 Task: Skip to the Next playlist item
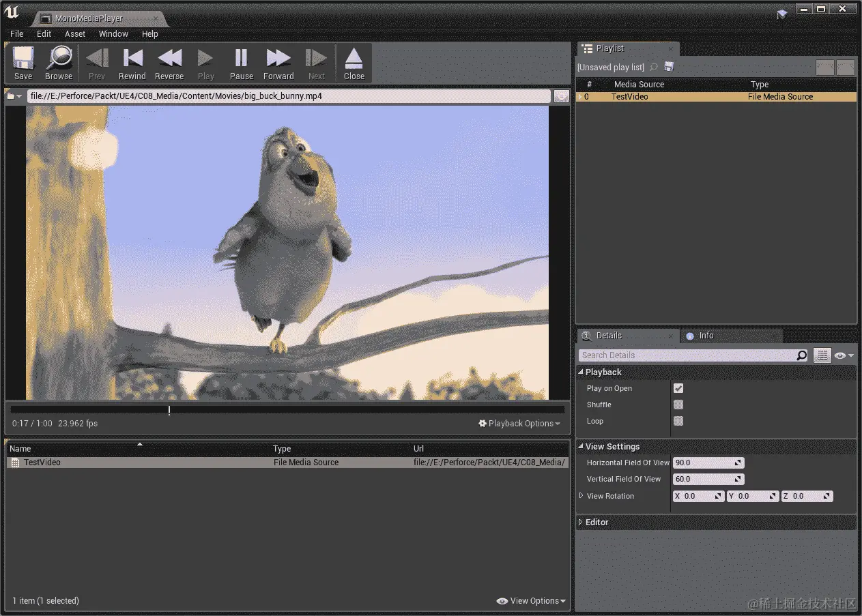coord(317,63)
